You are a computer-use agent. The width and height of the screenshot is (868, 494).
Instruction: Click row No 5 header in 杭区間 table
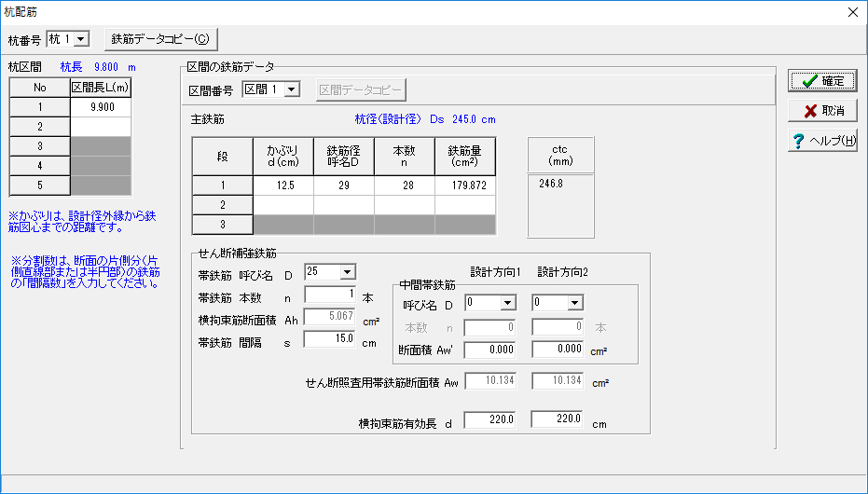pos(40,185)
